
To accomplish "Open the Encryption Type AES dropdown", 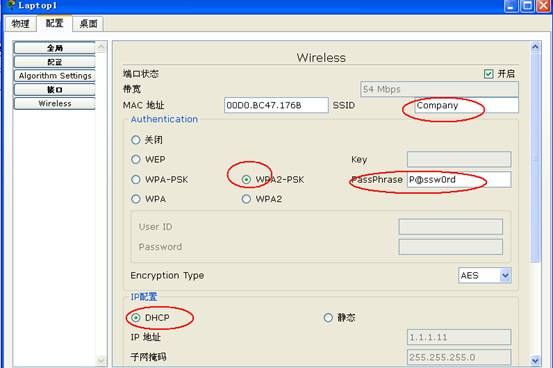I will [485, 276].
